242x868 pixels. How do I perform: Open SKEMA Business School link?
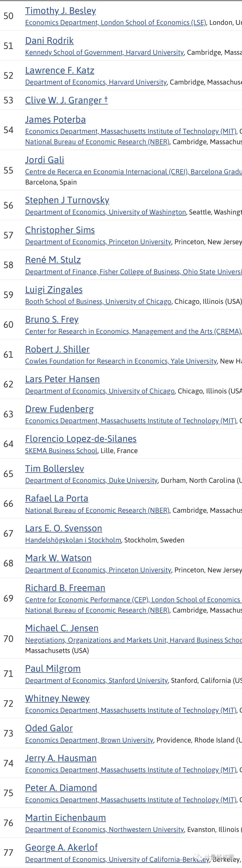click(x=61, y=451)
